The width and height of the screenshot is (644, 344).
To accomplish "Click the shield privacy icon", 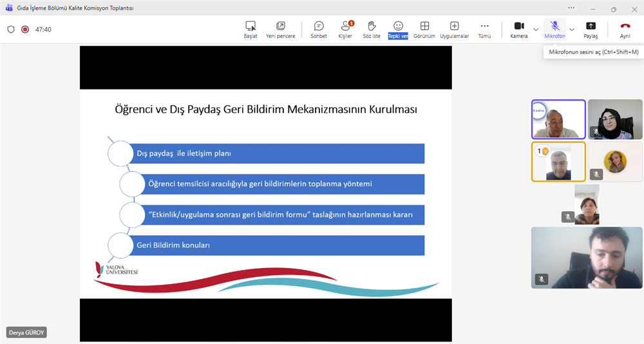I will coord(11,30).
